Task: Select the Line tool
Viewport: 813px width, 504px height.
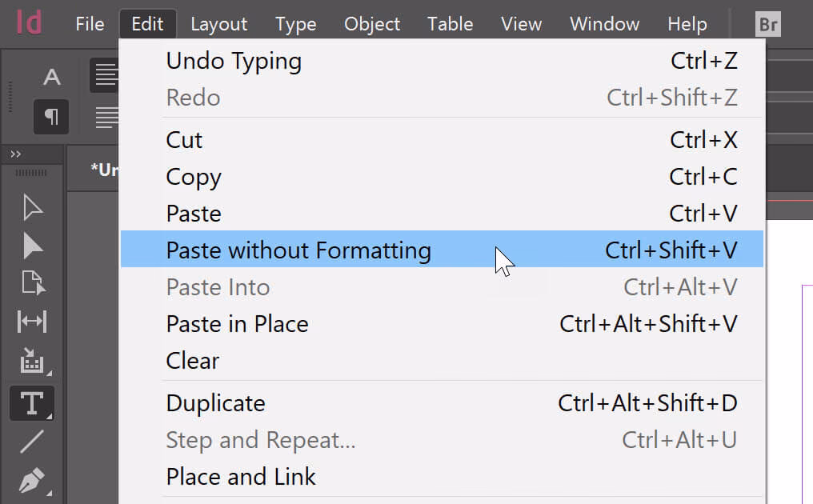Action: tap(32, 441)
